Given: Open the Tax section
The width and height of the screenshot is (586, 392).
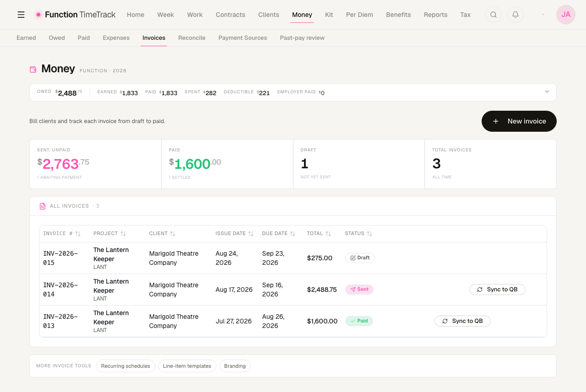Looking at the screenshot, I should (x=466, y=15).
